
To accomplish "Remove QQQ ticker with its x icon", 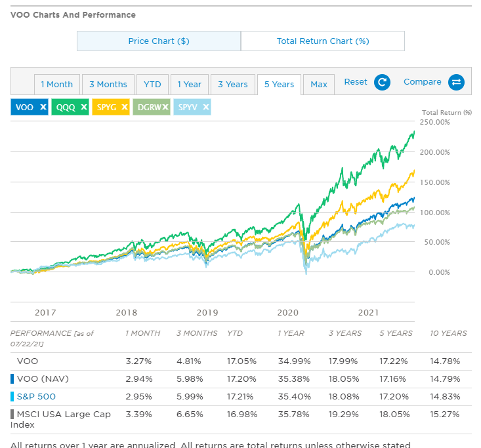I will pyautogui.click(x=84, y=107).
